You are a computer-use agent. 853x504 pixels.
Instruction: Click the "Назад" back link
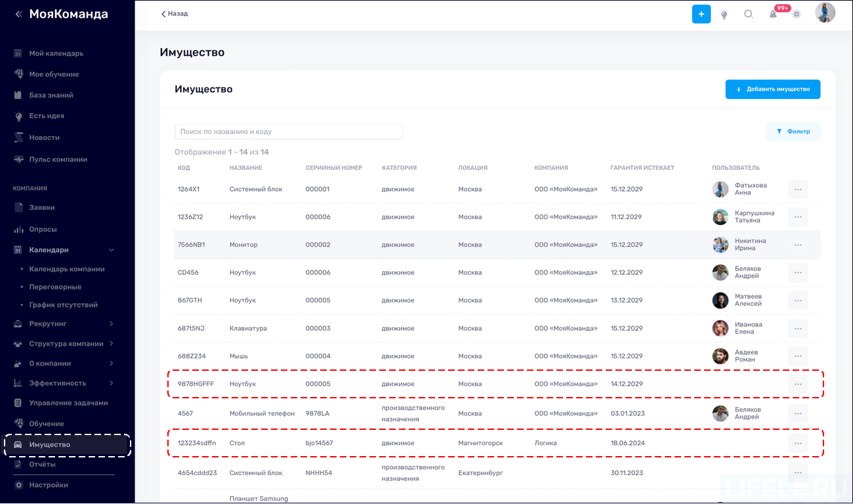coord(174,13)
